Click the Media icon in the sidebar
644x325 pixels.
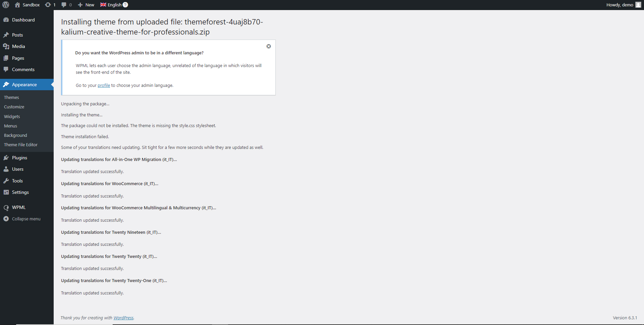pos(6,46)
